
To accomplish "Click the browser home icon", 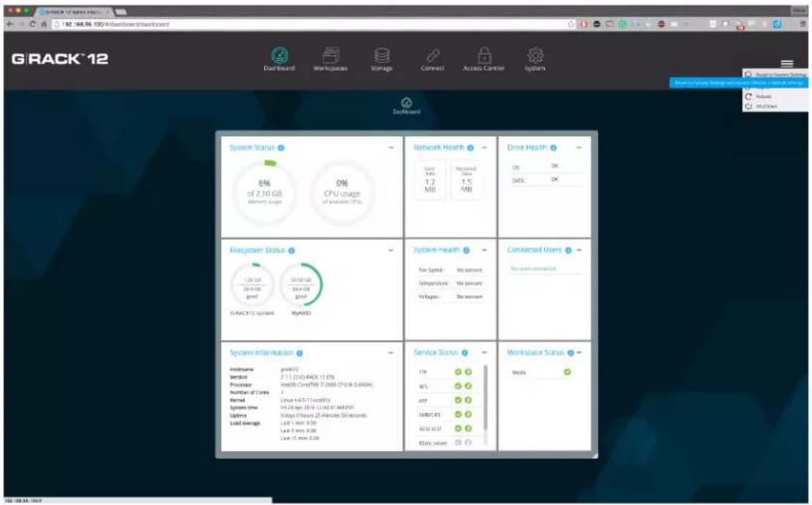I will click(43, 24).
